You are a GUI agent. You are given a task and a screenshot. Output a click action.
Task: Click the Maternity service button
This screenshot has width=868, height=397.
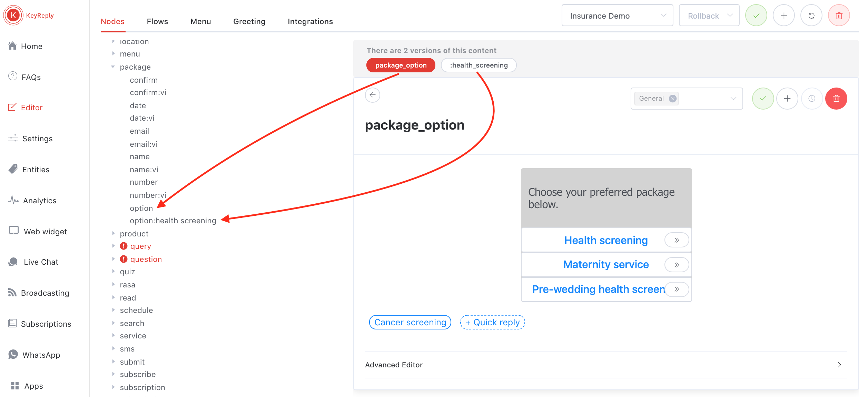pos(606,264)
